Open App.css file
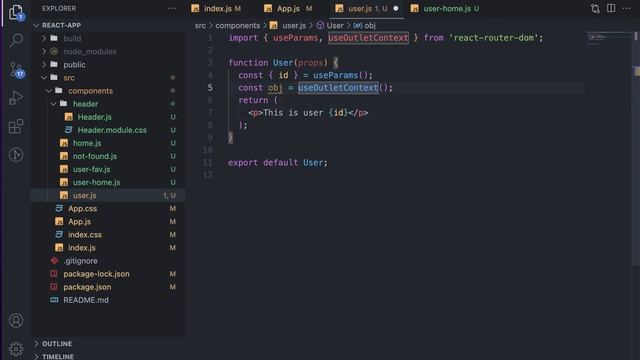Viewport: 640px width, 360px height. tap(82, 209)
